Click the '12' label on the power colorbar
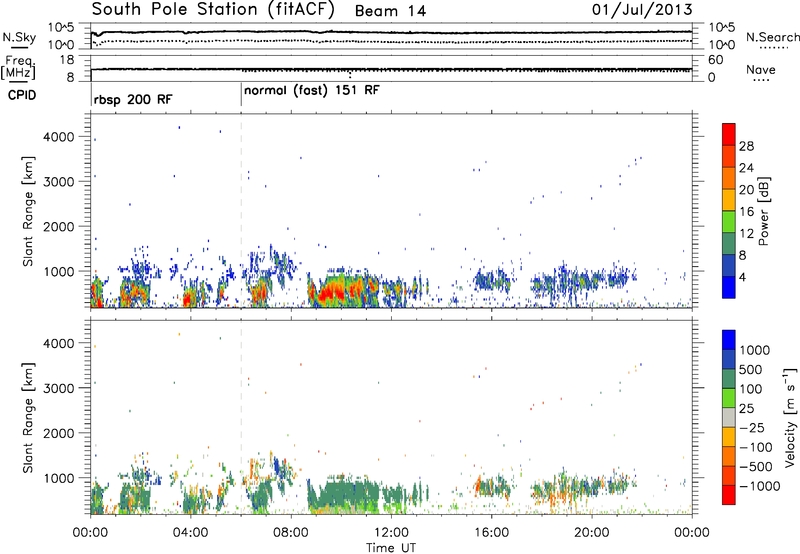800x554 pixels. (746, 233)
